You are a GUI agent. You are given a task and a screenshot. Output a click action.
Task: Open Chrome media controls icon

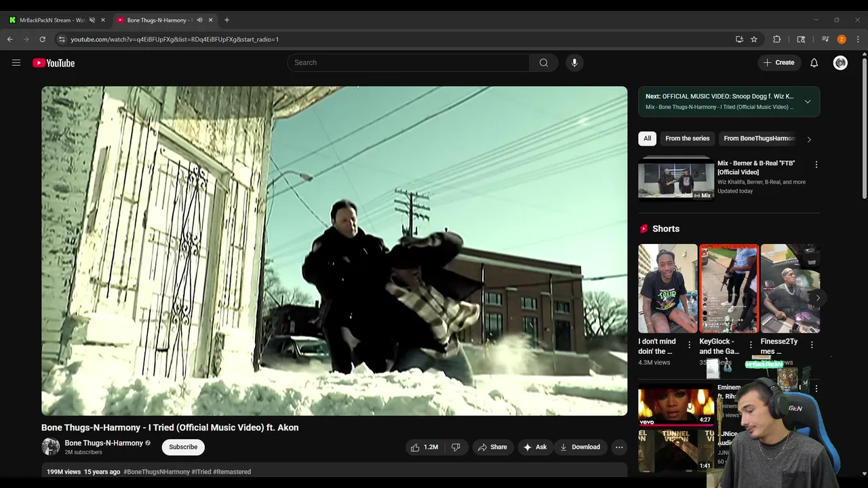click(825, 39)
